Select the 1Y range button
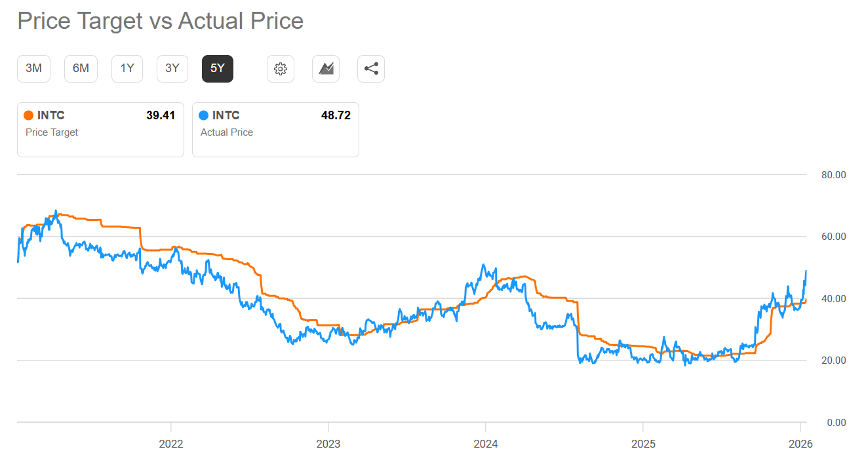The width and height of the screenshot is (868, 466). click(127, 68)
